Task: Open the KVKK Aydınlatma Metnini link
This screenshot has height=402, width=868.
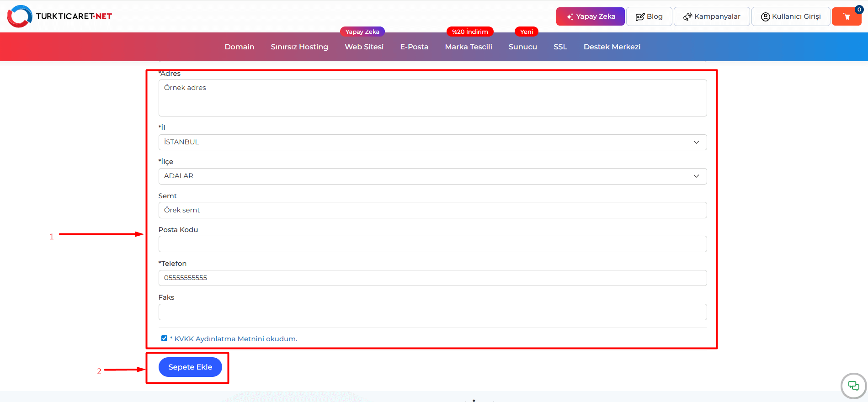Action: click(x=235, y=339)
